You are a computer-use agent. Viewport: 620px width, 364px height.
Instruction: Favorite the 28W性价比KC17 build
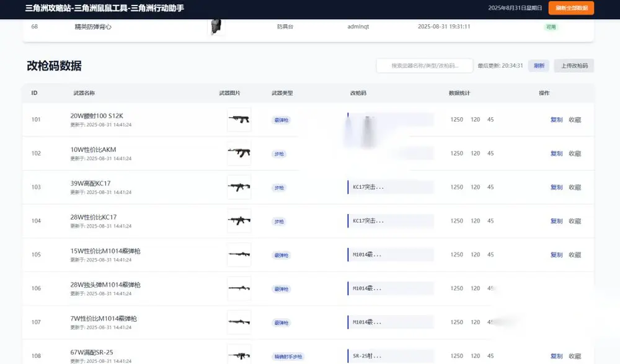tap(575, 221)
